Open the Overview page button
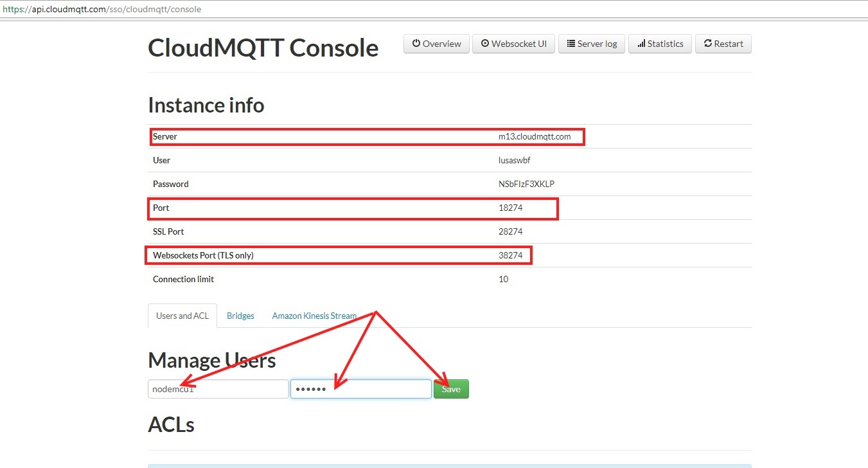This screenshot has height=468, width=868. click(x=437, y=44)
